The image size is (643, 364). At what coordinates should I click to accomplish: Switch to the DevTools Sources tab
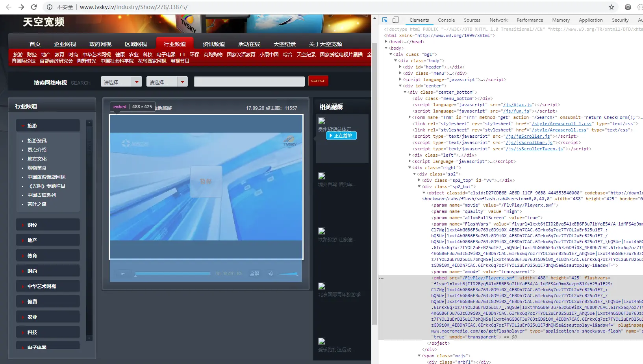point(472,20)
